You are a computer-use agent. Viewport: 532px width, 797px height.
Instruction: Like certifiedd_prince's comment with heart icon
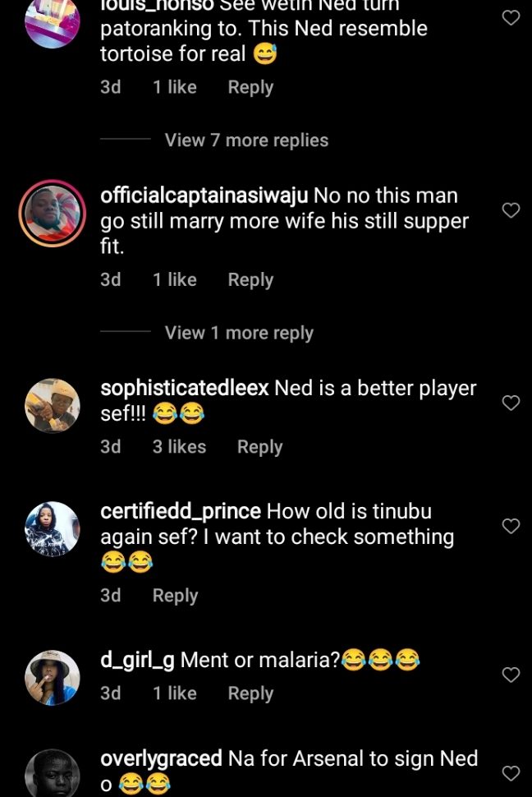point(511,526)
